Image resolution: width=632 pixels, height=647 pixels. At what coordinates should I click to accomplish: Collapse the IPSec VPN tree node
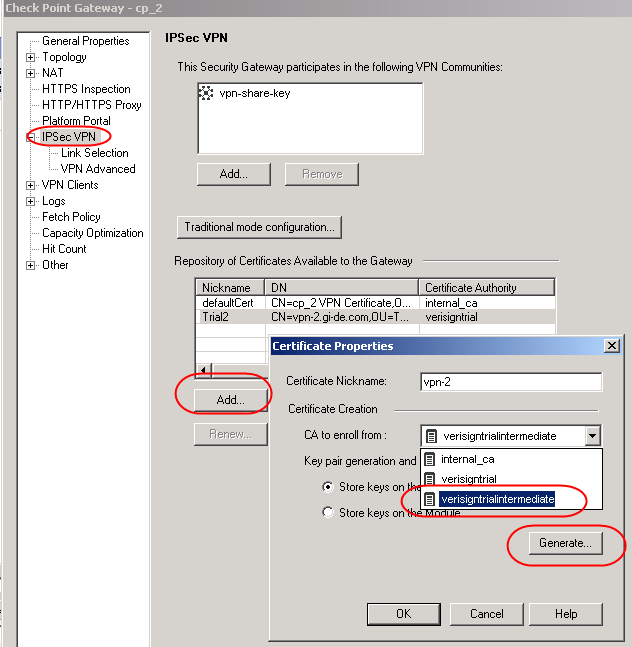[30, 137]
